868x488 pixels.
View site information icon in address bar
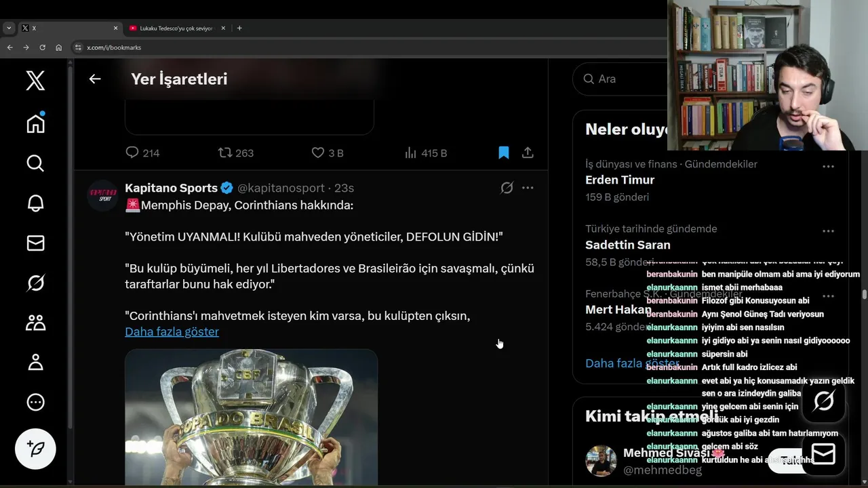pyautogui.click(x=79, y=47)
